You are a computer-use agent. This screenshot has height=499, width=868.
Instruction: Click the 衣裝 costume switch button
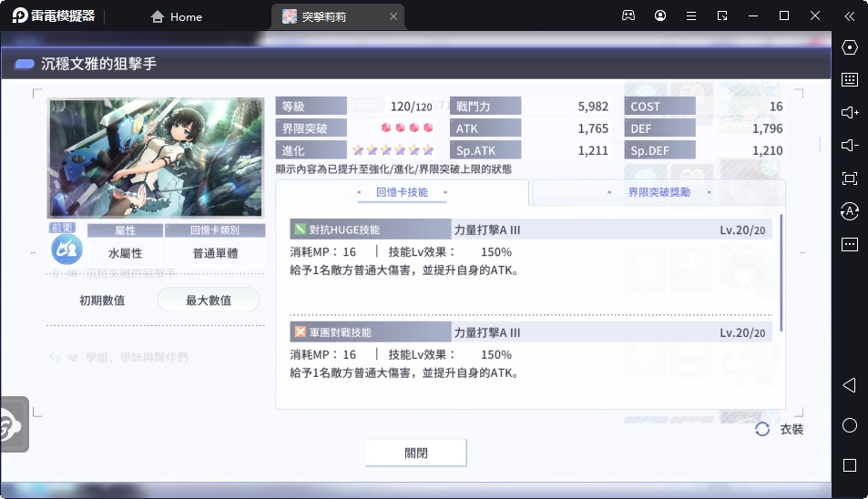click(x=780, y=429)
